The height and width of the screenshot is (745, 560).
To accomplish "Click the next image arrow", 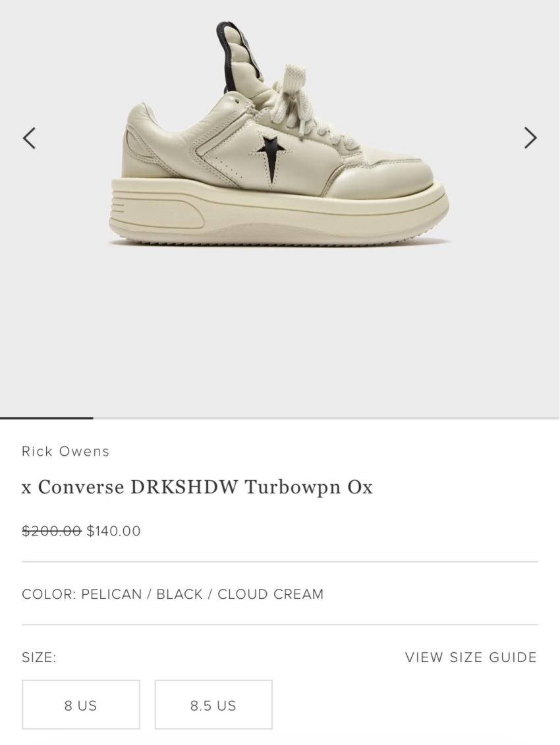I will click(x=530, y=138).
